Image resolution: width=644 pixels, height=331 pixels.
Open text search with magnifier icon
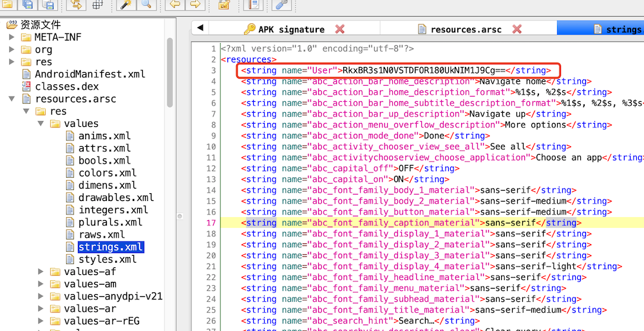pos(146,4)
